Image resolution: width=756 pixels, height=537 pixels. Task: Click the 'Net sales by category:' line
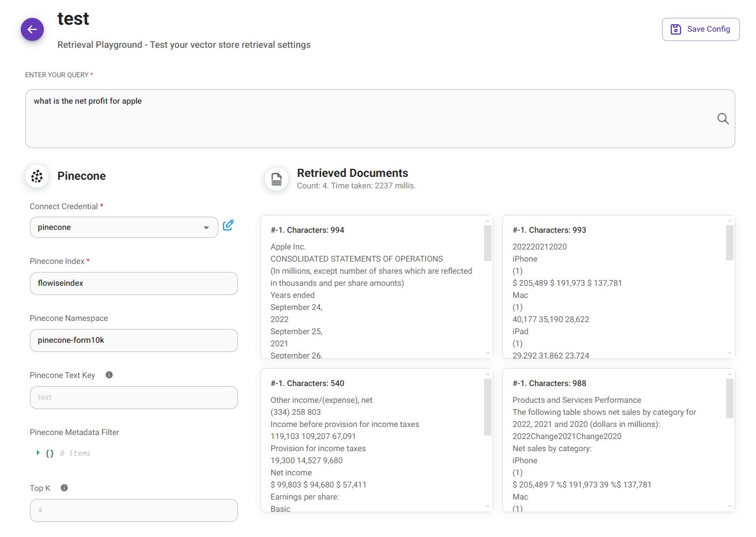click(x=552, y=449)
